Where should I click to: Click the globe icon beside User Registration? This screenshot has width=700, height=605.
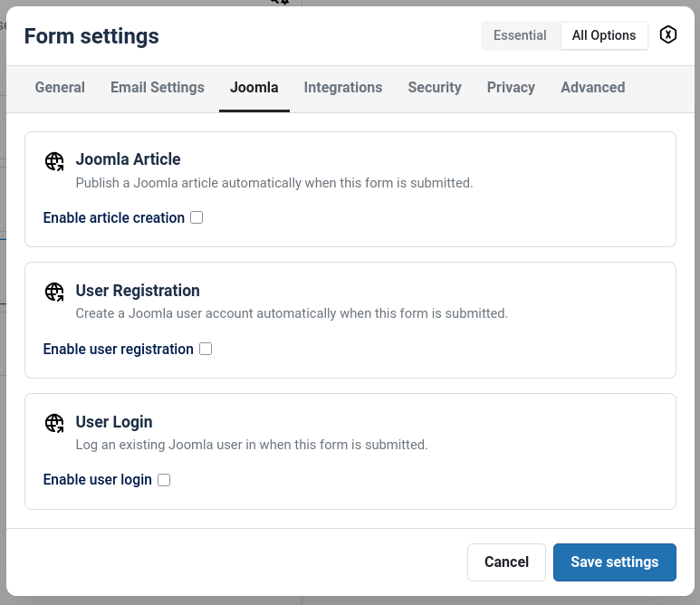pyautogui.click(x=54, y=293)
